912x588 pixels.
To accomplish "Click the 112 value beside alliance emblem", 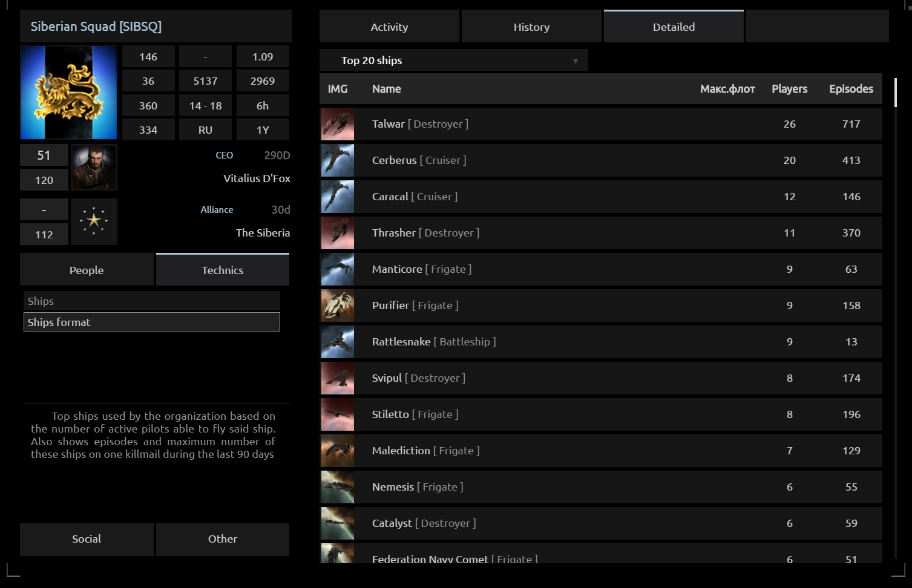I will (44, 235).
